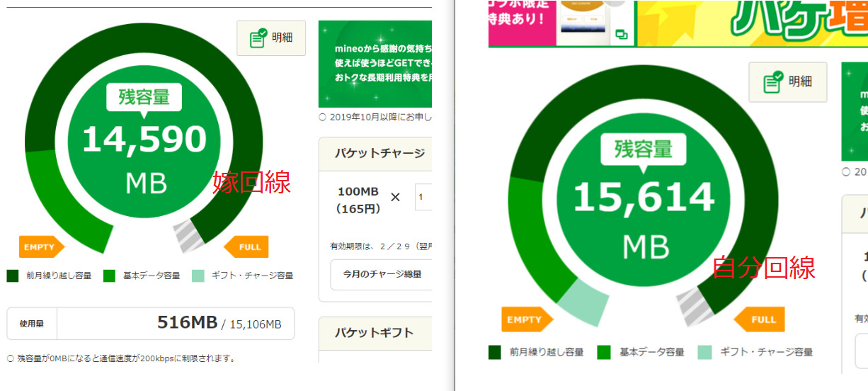Click the 明細 checklist icon in right panel
868x391 pixels.
click(773, 82)
